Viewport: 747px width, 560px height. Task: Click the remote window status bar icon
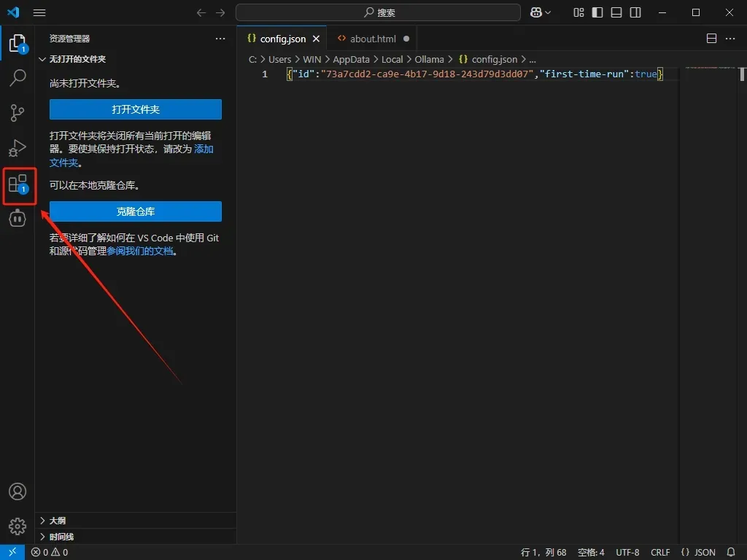pos(12,552)
